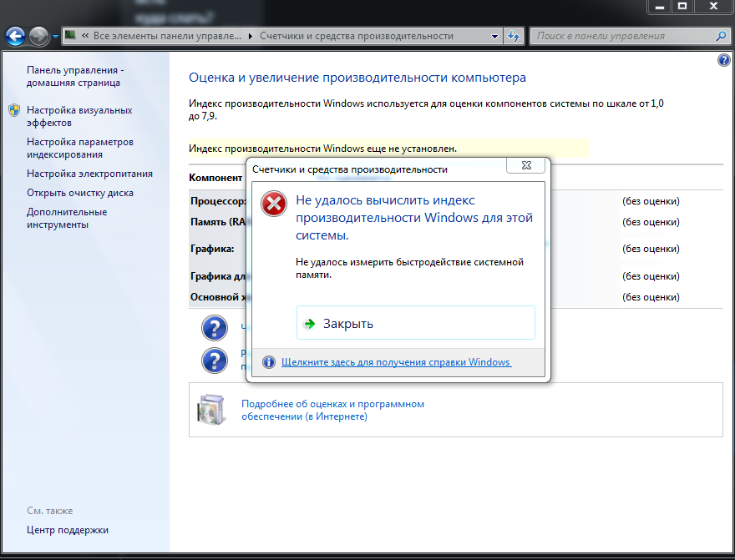The width and height of the screenshot is (735, 560).
Task: Click 'Счетчики и средства производительности' breadcrumb
Action: coord(357,36)
